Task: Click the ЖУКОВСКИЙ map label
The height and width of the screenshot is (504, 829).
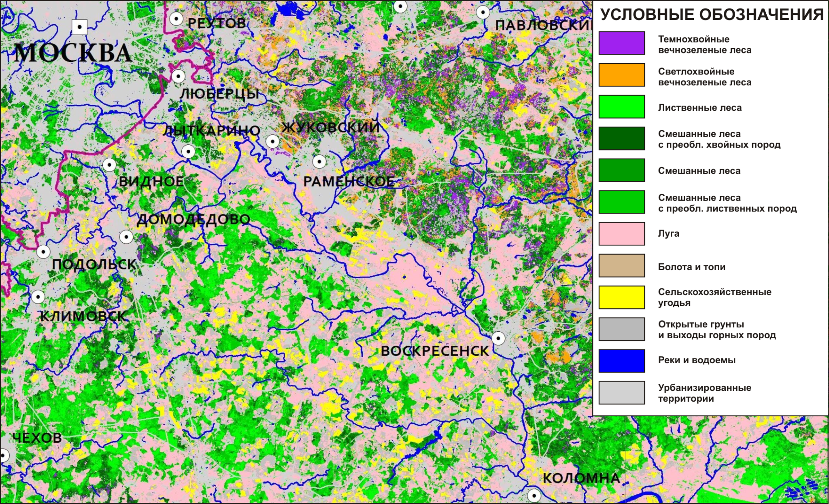Action: pos(330,127)
